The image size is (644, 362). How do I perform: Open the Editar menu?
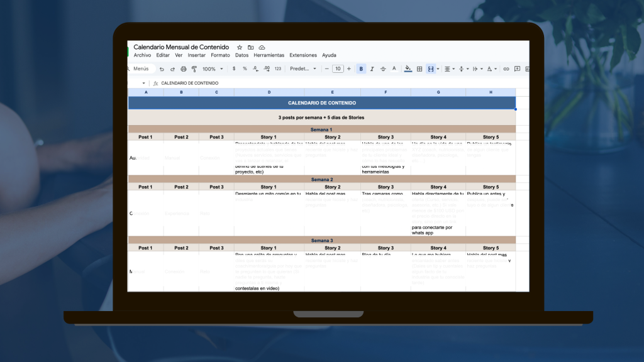(163, 55)
